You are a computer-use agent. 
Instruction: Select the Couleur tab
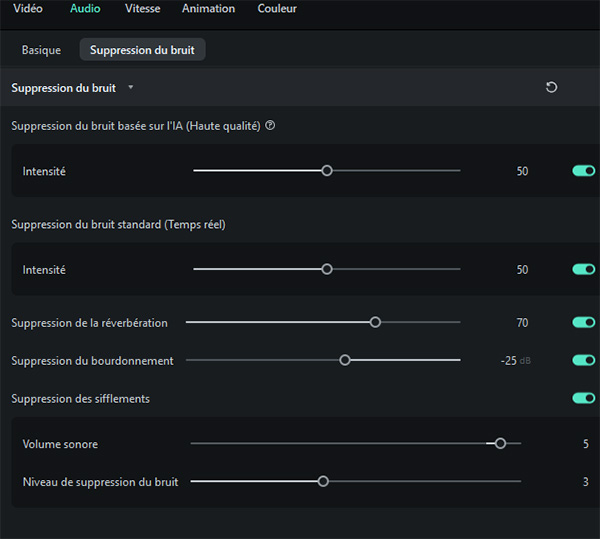pos(277,9)
